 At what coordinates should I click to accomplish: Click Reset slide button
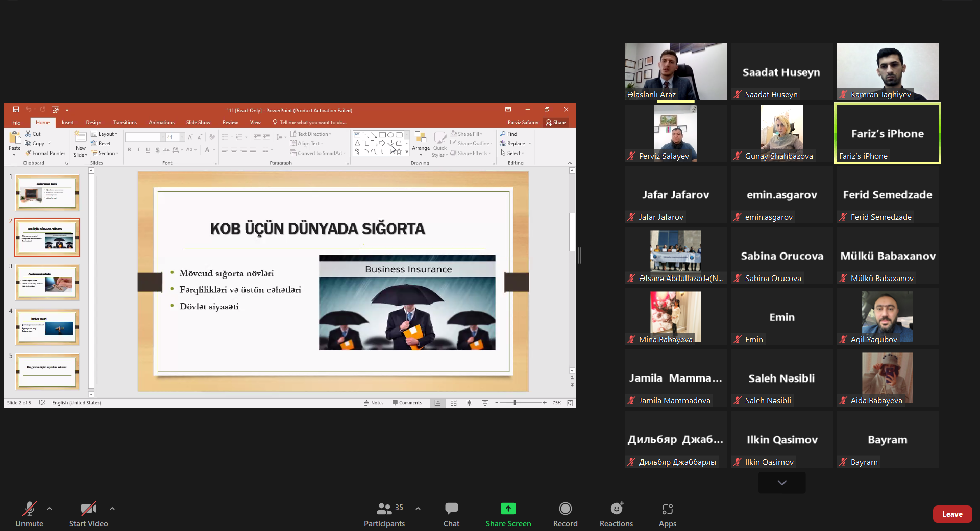pos(101,143)
